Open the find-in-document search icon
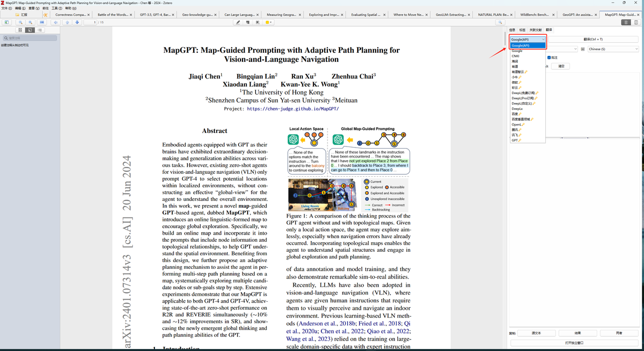644x351 pixels. pos(500,22)
